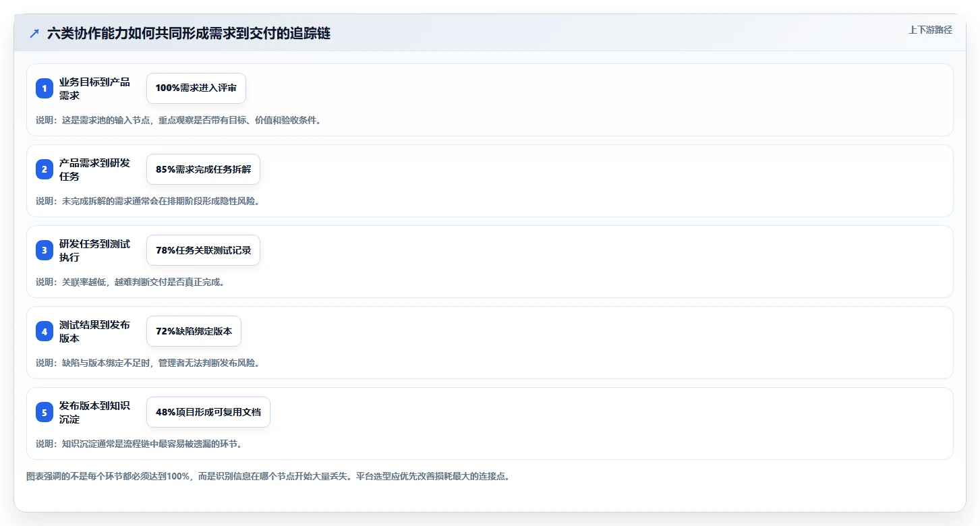980x526 pixels.
Task: Click the arrow icon beside the chart title
Action: 34,33
